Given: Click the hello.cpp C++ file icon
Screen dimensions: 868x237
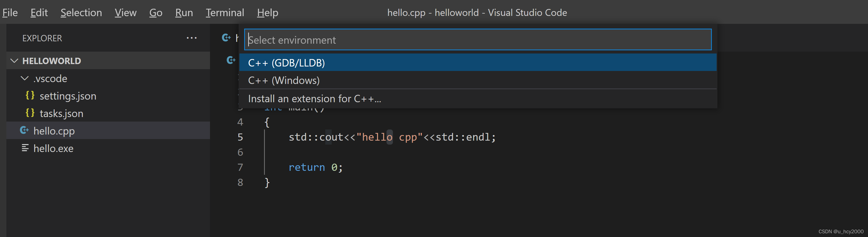Looking at the screenshot, I should pos(24,130).
